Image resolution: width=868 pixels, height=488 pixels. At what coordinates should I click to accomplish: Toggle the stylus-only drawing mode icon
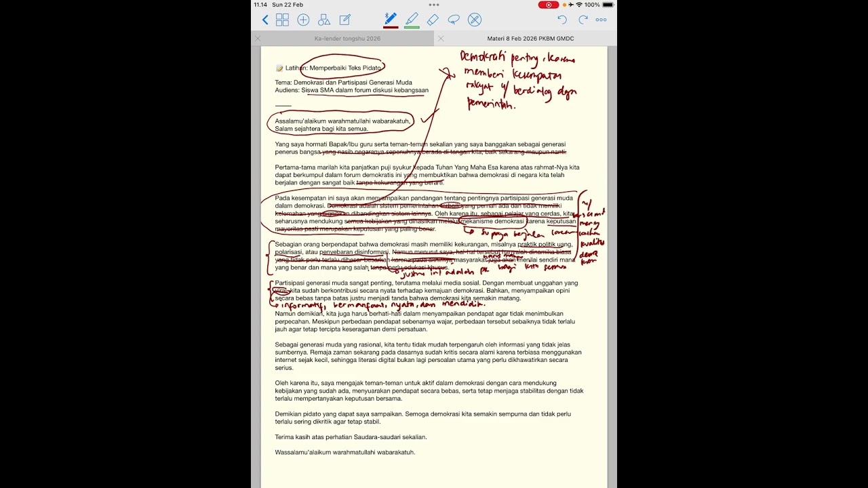(x=475, y=20)
